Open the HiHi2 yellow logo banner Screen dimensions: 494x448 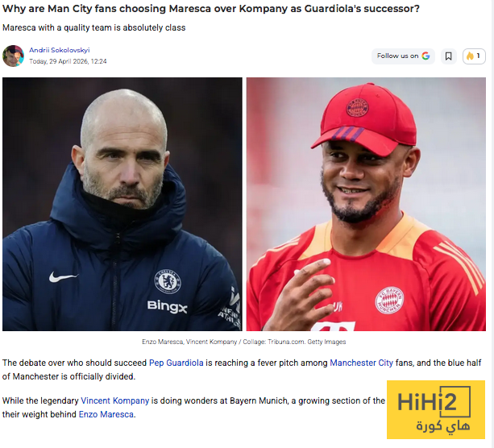[x=436, y=409]
